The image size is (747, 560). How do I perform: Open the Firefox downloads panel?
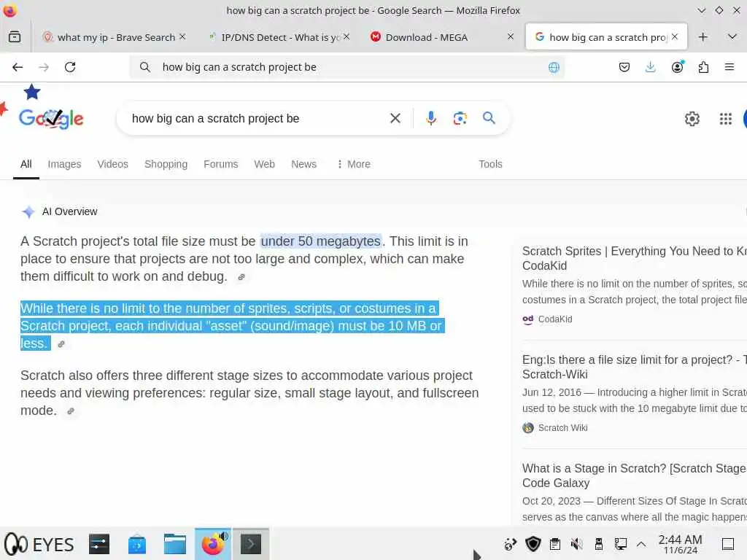coord(650,67)
